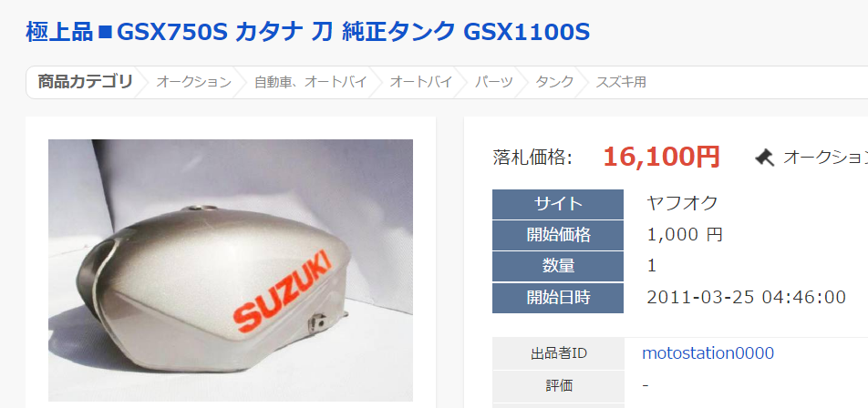868x408 pixels.
Task: View the Suzuki tank product photo
Action: click(x=231, y=270)
